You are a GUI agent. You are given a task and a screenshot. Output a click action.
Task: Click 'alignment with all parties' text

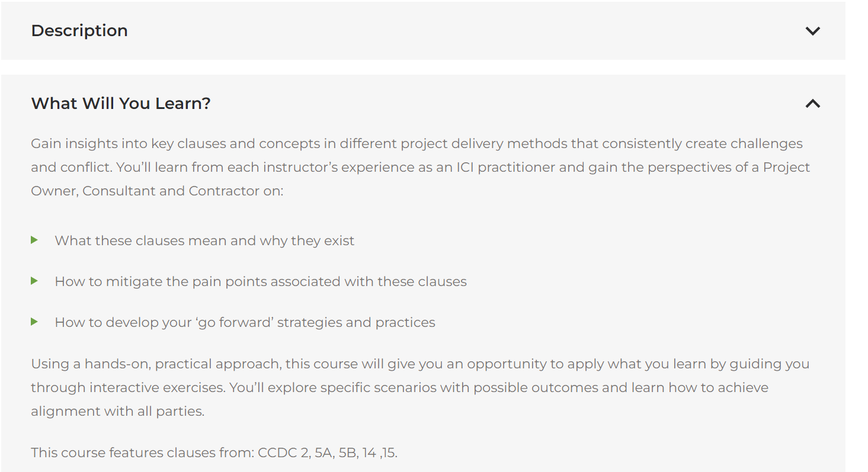[117, 412]
